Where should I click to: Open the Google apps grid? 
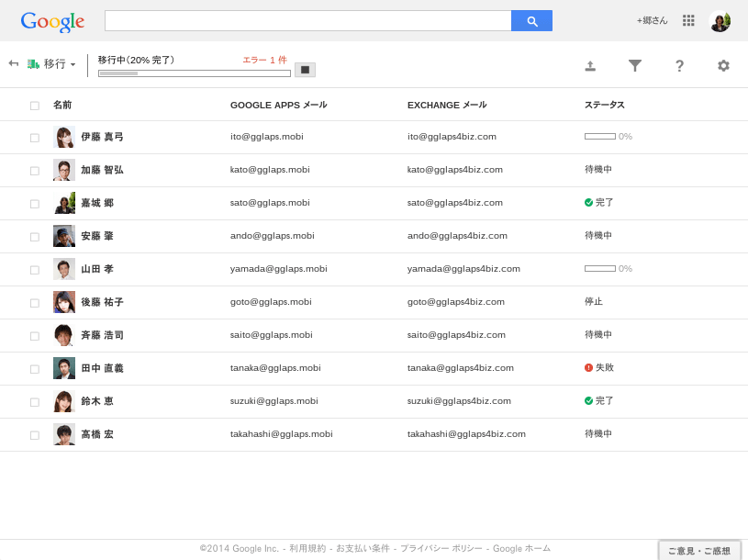point(688,20)
